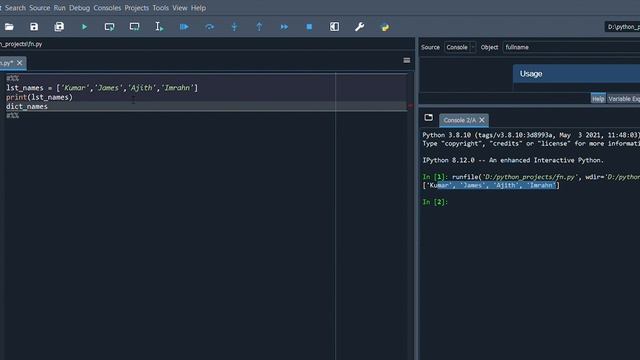Stop debugging square icon

pyautogui.click(x=309, y=27)
